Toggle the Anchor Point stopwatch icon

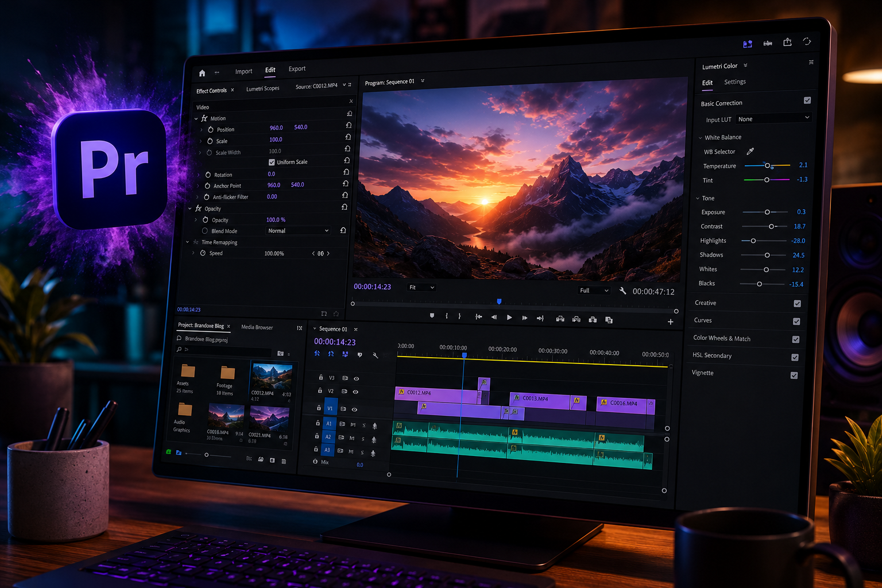tap(207, 186)
